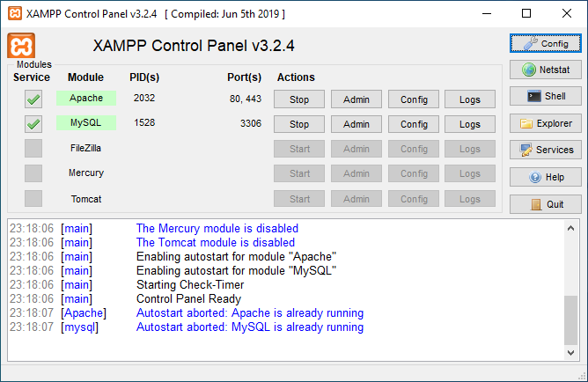Viewport: 588px width, 382px height.
Task: Click 'The Mercury module is disabled' log
Action: point(217,228)
